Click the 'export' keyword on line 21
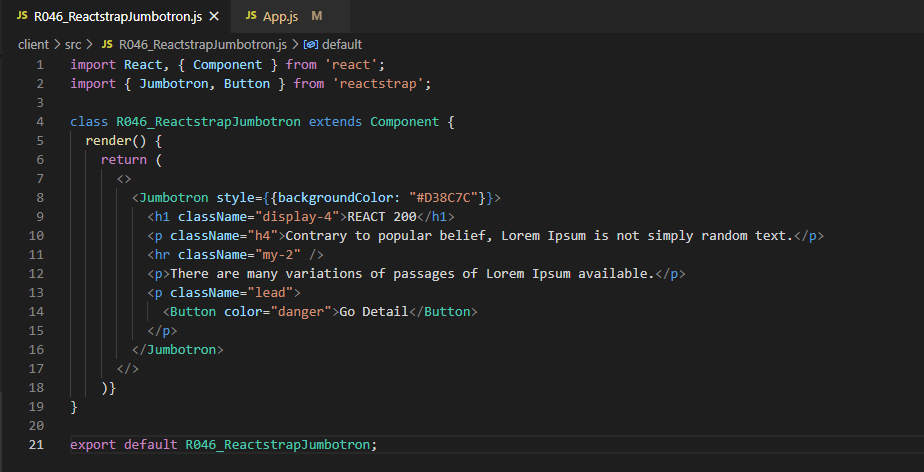Screen dimensions: 924x472 point(93,445)
